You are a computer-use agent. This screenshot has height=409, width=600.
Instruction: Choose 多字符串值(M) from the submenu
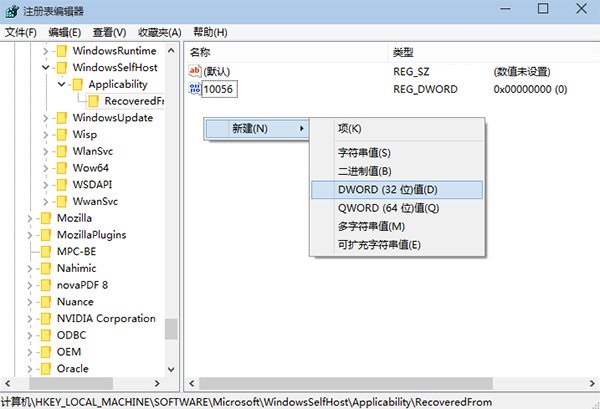pos(397,226)
